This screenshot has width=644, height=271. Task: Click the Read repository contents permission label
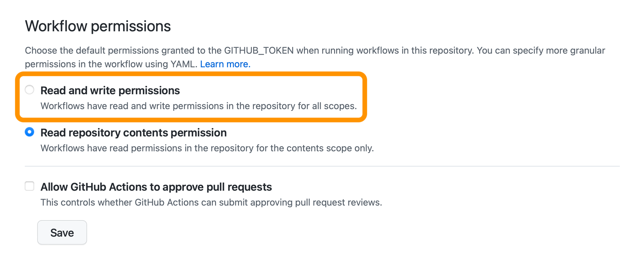[133, 132]
